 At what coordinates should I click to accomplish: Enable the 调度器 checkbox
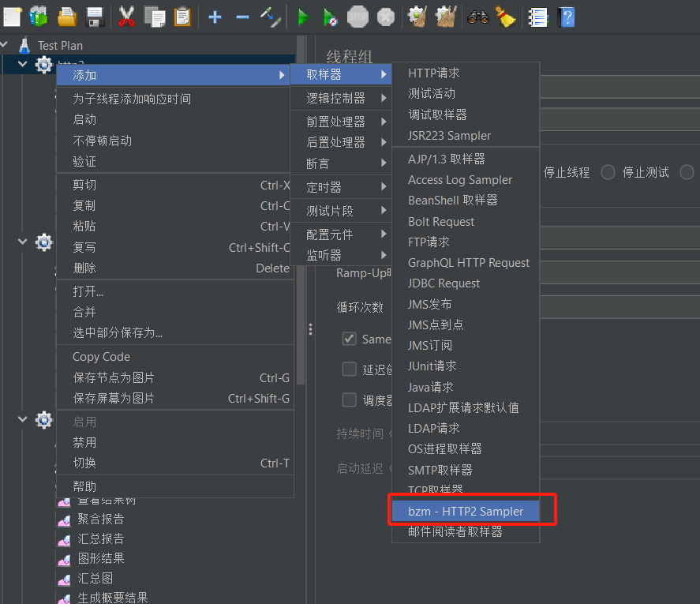coord(349,400)
